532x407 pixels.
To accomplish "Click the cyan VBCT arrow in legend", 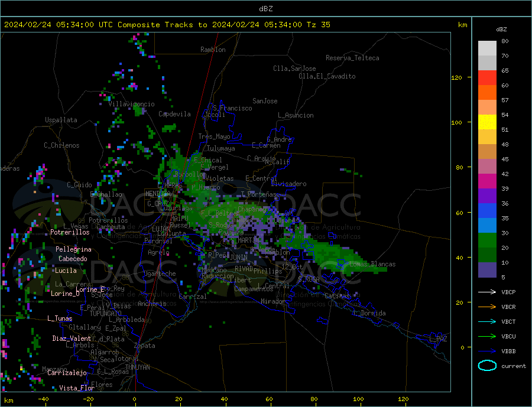I will click(487, 321).
